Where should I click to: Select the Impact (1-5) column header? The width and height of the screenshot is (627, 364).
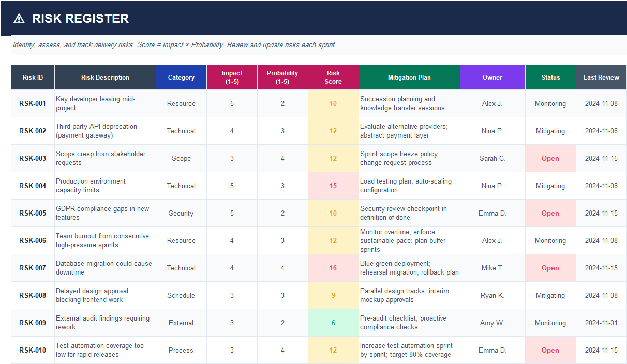(x=231, y=77)
